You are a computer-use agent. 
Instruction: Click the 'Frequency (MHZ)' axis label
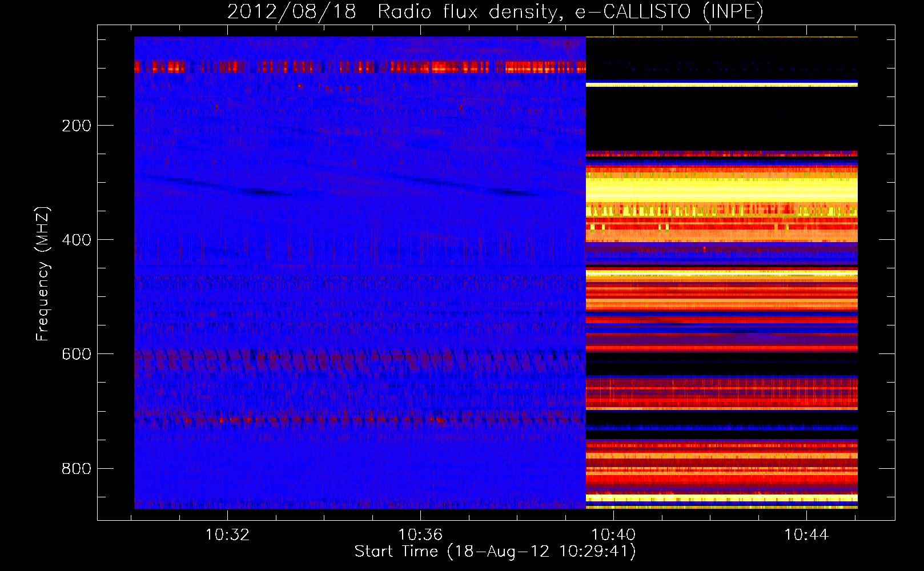[x=43, y=274]
